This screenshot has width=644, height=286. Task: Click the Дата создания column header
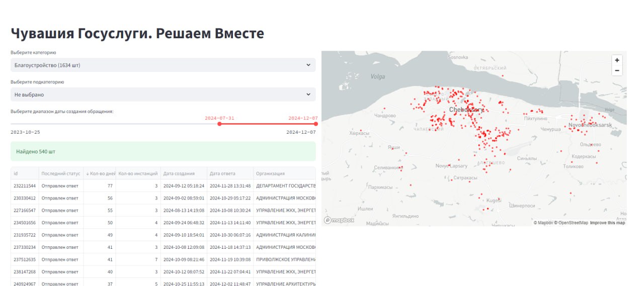[x=179, y=173]
